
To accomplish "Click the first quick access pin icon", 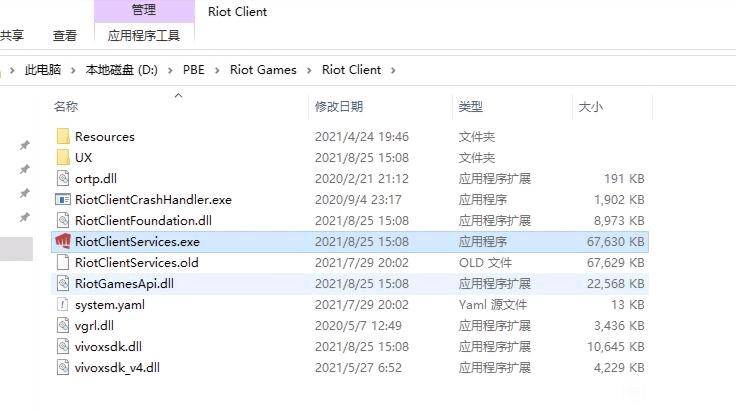I will pyautogui.click(x=24, y=145).
